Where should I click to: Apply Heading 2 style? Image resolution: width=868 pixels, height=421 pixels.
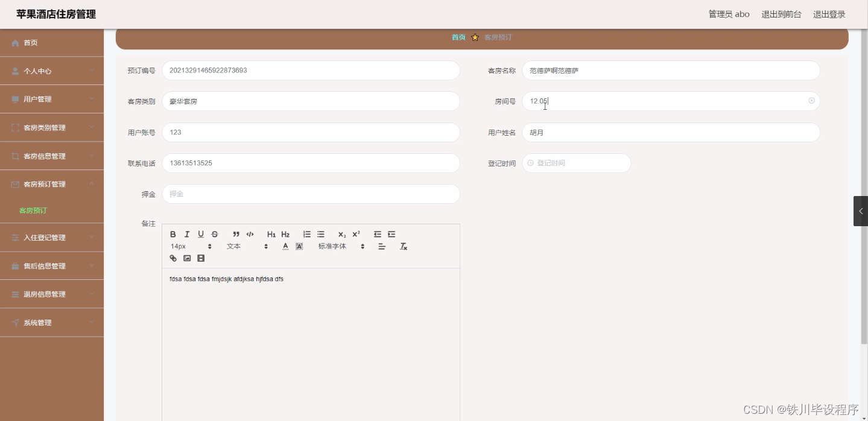pos(285,234)
